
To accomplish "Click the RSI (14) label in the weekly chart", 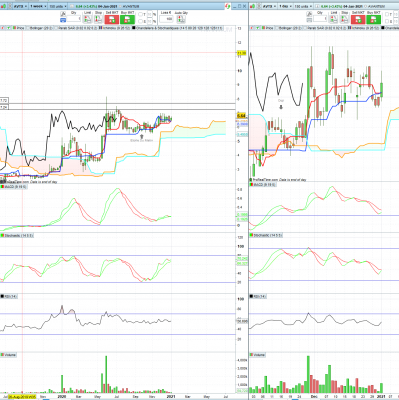I will coord(10,296).
